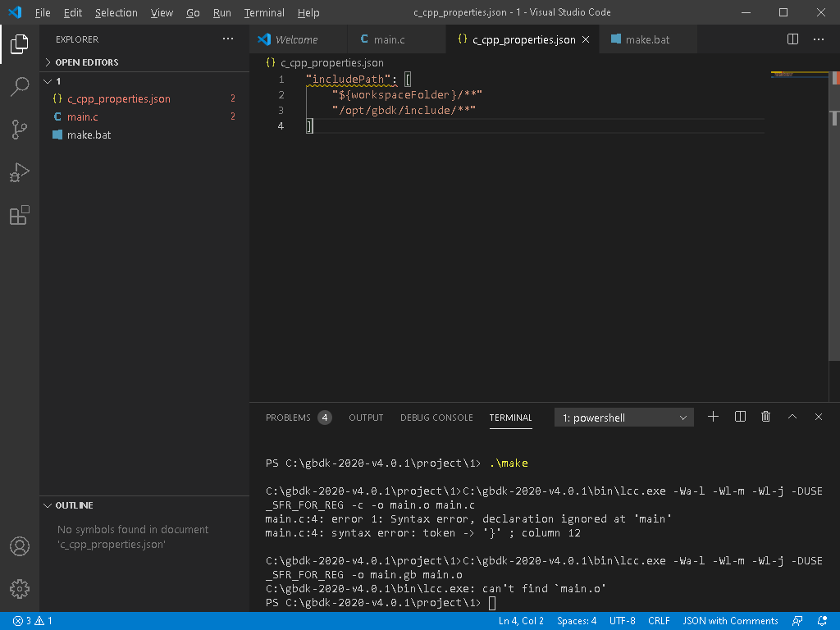The width and height of the screenshot is (840, 630).
Task: Create a new terminal with plus icon
Action: (x=713, y=417)
